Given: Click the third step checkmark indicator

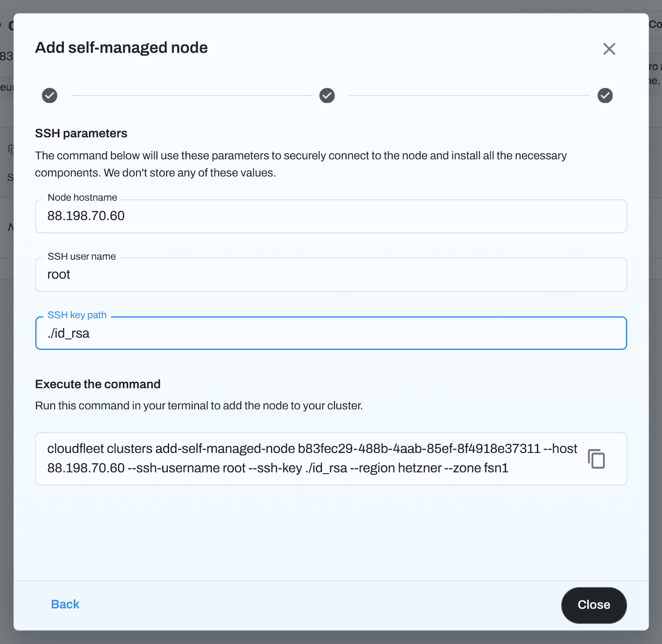Looking at the screenshot, I should click(x=605, y=96).
